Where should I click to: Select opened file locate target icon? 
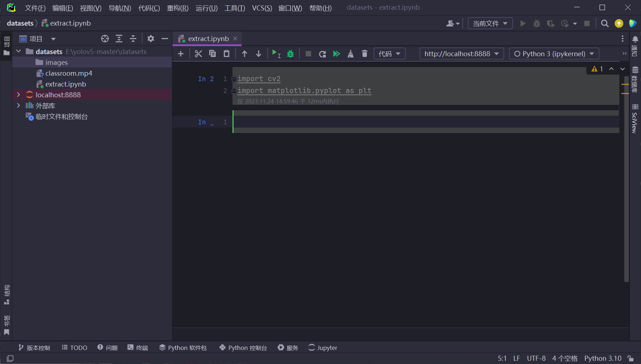point(105,39)
